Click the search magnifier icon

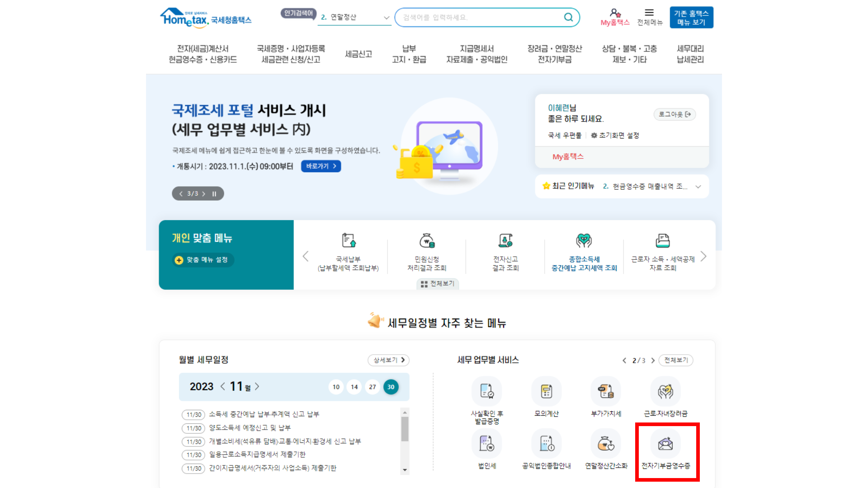pos(568,17)
